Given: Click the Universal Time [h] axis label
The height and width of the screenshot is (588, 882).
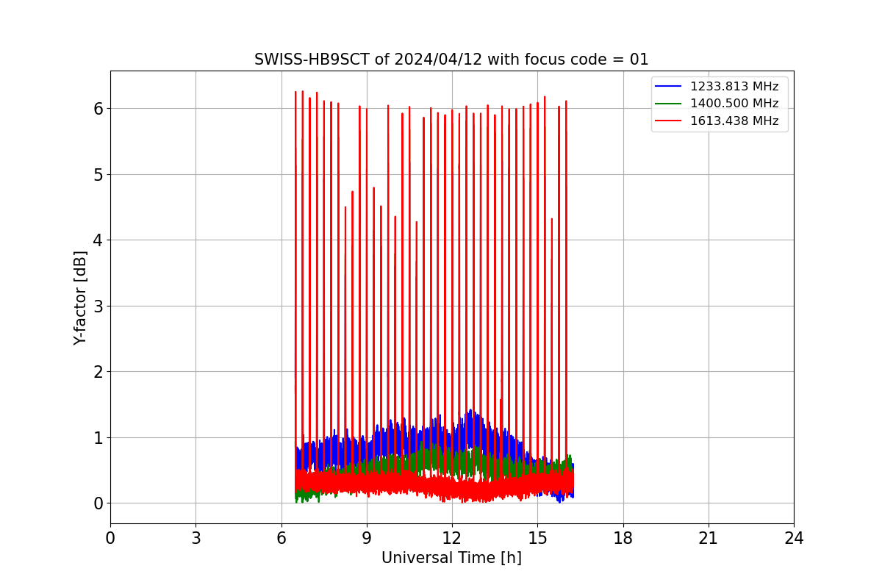Looking at the screenshot, I should pyautogui.click(x=451, y=558).
